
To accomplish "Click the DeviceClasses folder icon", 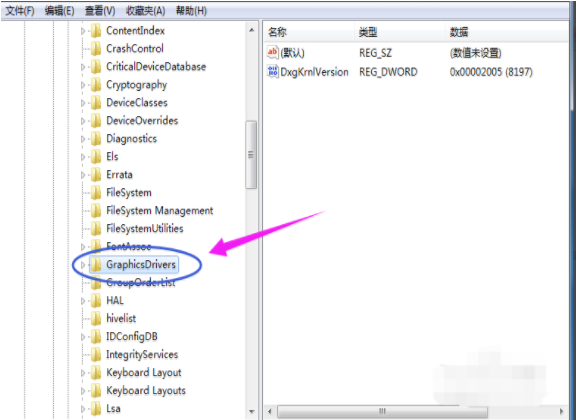I will click(96, 103).
